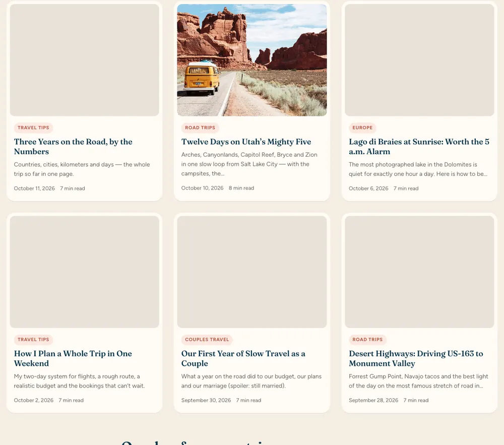Click the excerpt beginning 'Forrest Gump Point, Navajo tacos'

tap(418, 380)
